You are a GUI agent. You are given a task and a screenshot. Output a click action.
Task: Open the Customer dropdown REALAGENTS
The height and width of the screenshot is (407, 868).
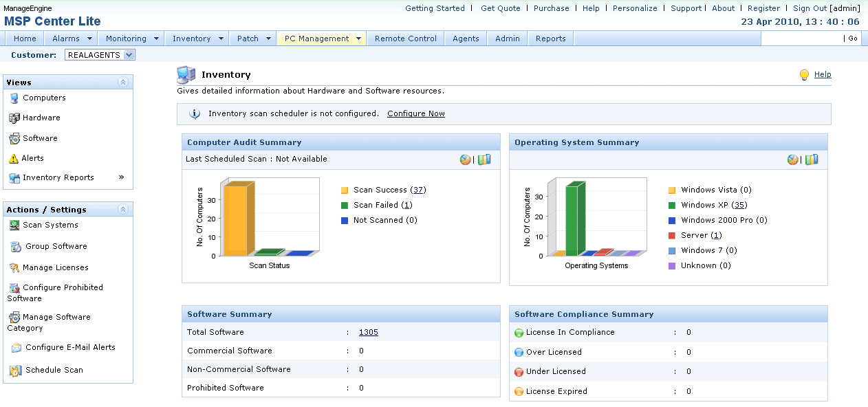(100, 55)
